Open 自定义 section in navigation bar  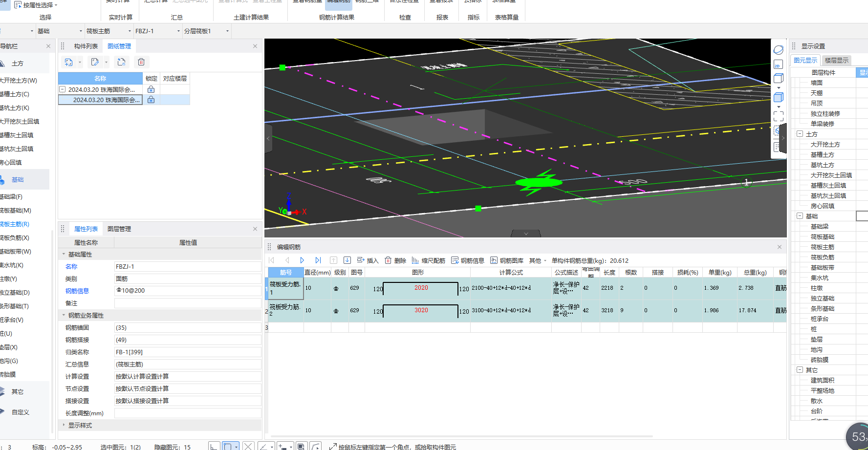tap(20, 412)
